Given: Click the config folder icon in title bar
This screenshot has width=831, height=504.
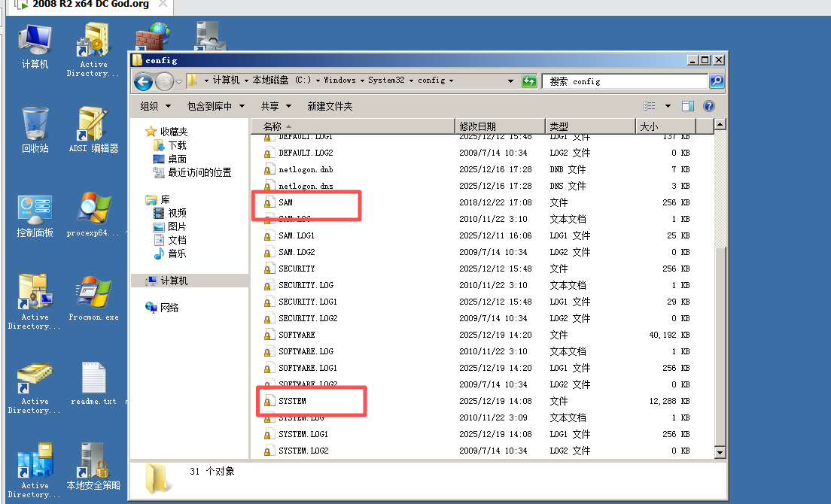Looking at the screenshot, I should tap(138, 60).
